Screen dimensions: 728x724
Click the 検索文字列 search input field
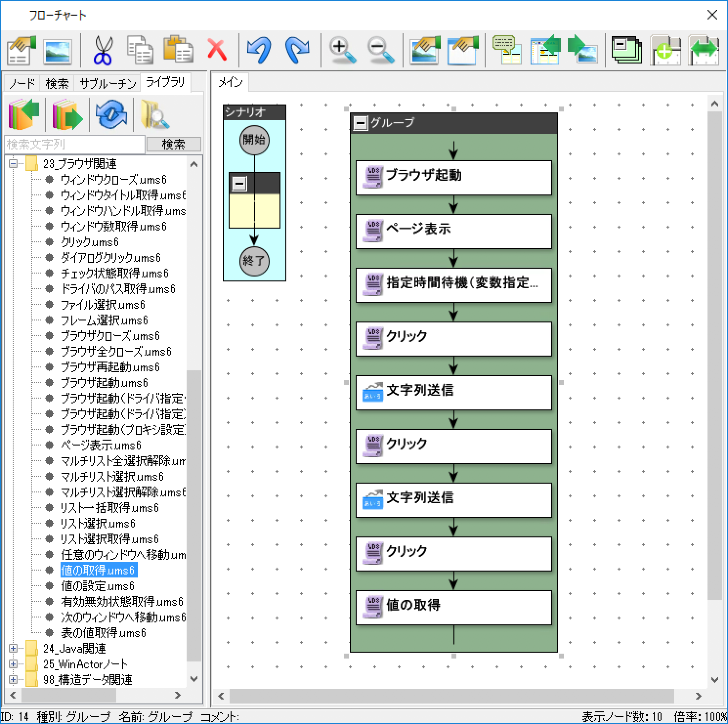coord(75,144)
